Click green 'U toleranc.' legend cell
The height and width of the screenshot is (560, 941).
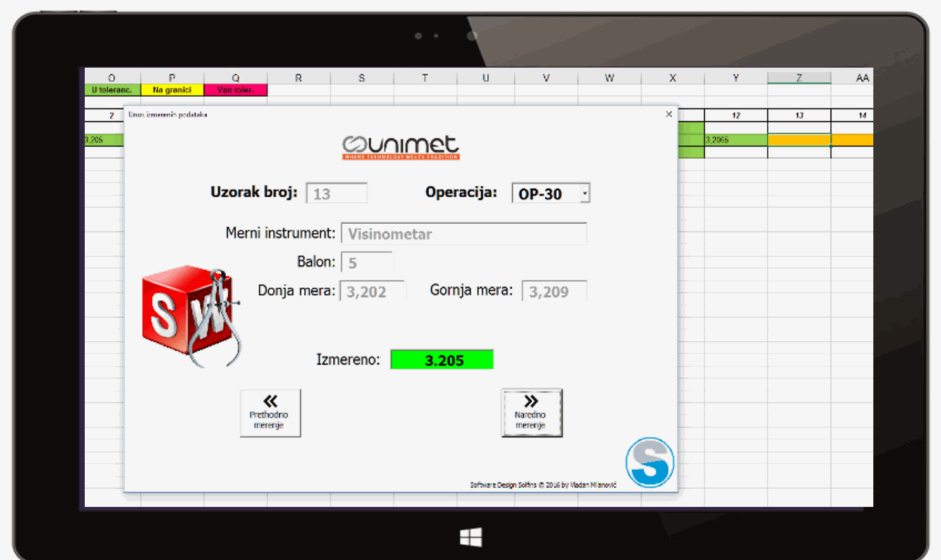point(112,90)
